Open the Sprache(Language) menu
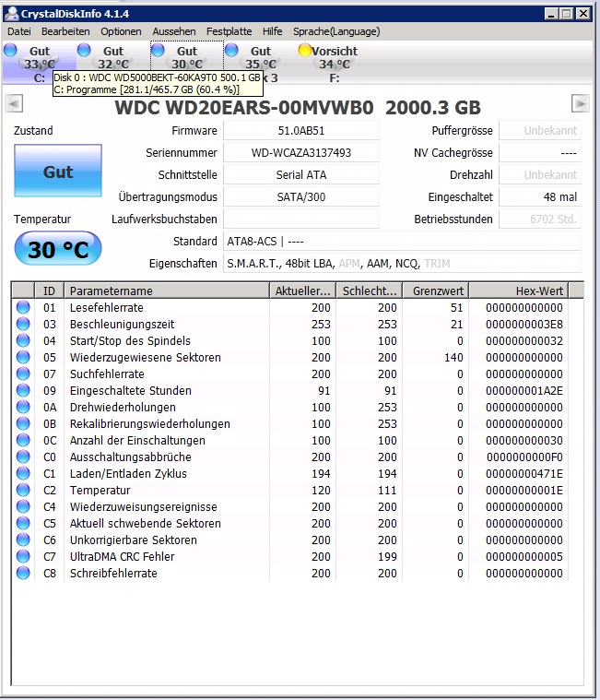 click(x=336, y=31)
